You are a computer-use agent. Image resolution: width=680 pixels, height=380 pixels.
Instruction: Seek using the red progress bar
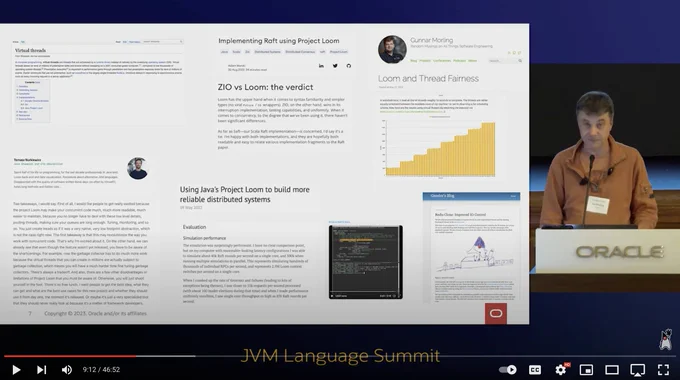pyautogui.click(x=70, y=356)
